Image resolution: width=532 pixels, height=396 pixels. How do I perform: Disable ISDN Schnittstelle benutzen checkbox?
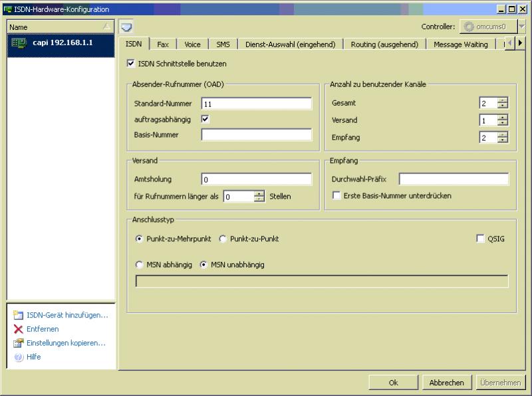(130, 64)
